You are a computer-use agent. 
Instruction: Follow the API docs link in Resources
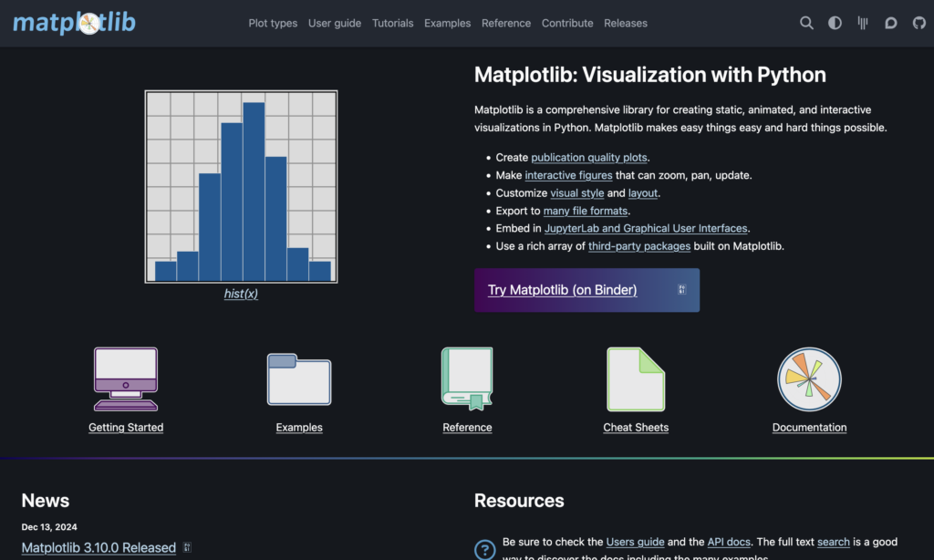tap(729, 542)
